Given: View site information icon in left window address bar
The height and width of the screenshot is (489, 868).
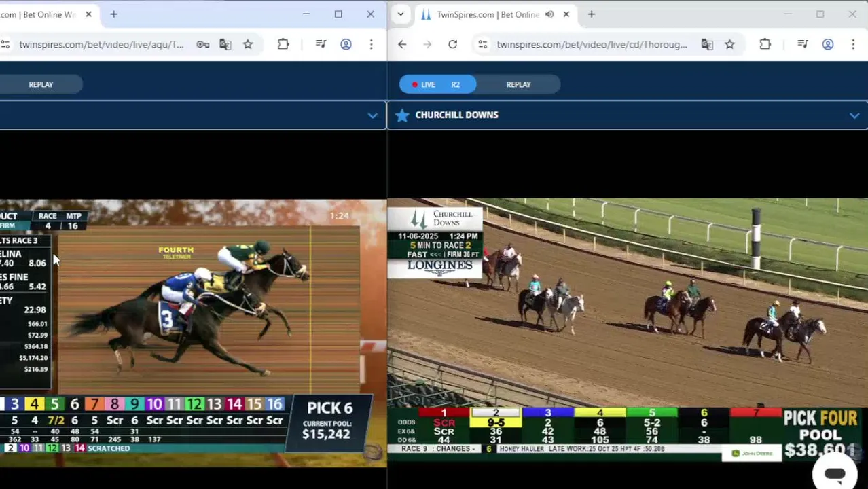Looking at the screenshot, I should pyautogui.click(x=5, y=44).
